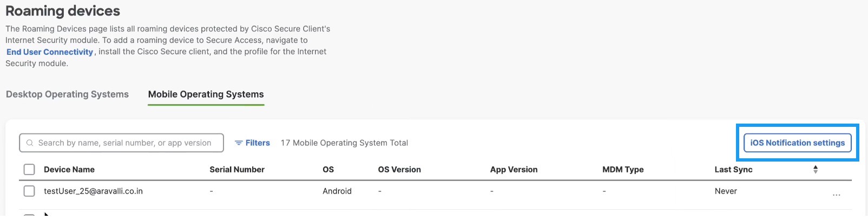The image size is (868, 219).
Task: Tick the select-all header checkbox
Action: tap(29, 170)
